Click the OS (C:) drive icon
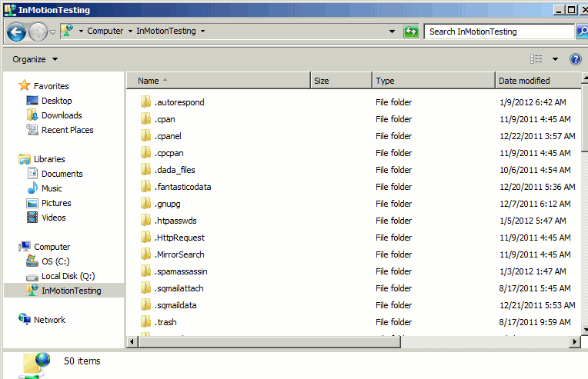 click(x=32, y=261)
